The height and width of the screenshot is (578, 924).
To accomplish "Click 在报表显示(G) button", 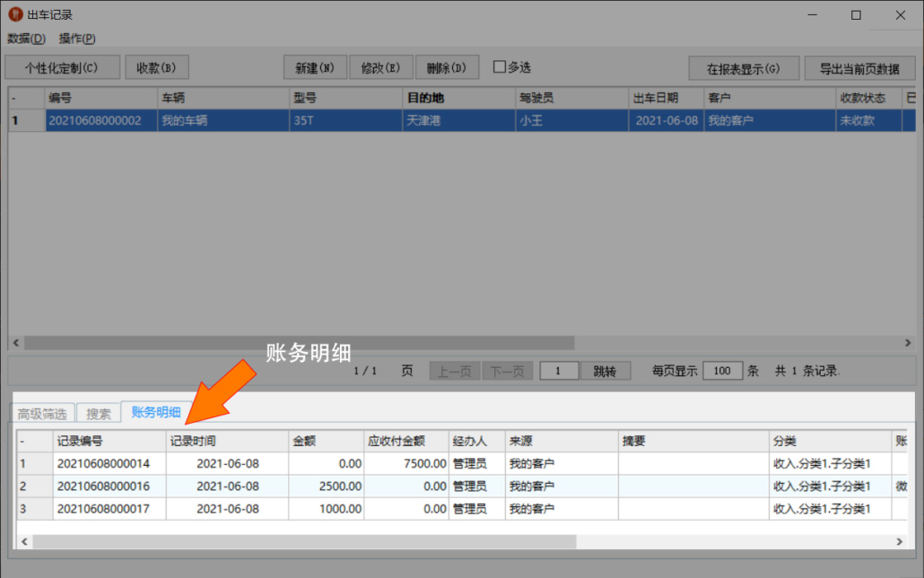I will click(x=744, y=68).
